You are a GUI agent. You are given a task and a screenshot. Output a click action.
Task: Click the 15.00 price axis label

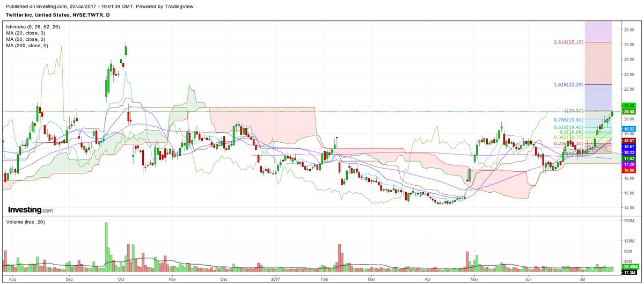629,193
